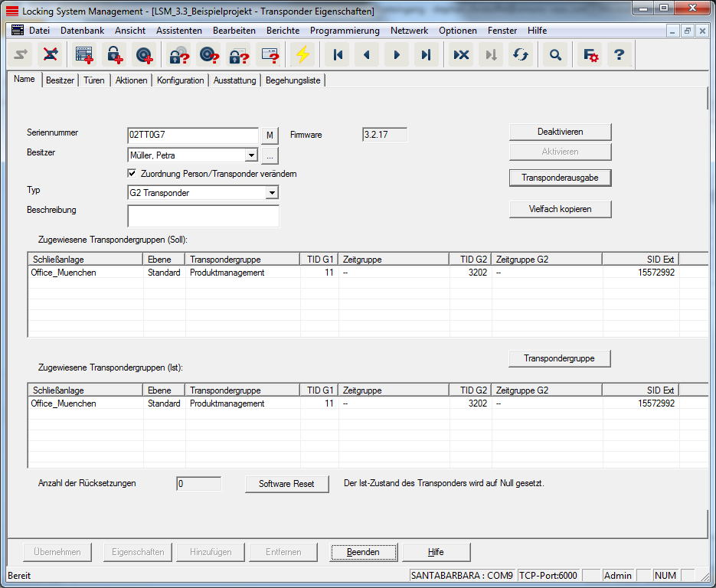
Task: Click the add new locking system icon
Action: 83,55
